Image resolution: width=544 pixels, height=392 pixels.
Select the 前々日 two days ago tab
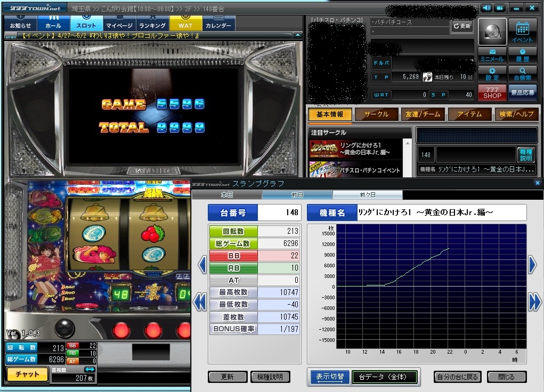pyautogui.click(x=368, y=195)
